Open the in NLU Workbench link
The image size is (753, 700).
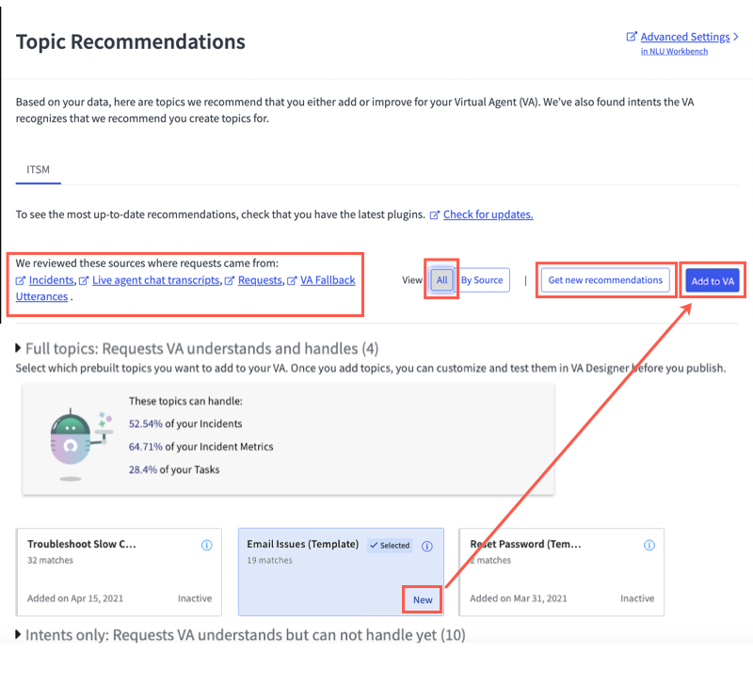point(674,52)
